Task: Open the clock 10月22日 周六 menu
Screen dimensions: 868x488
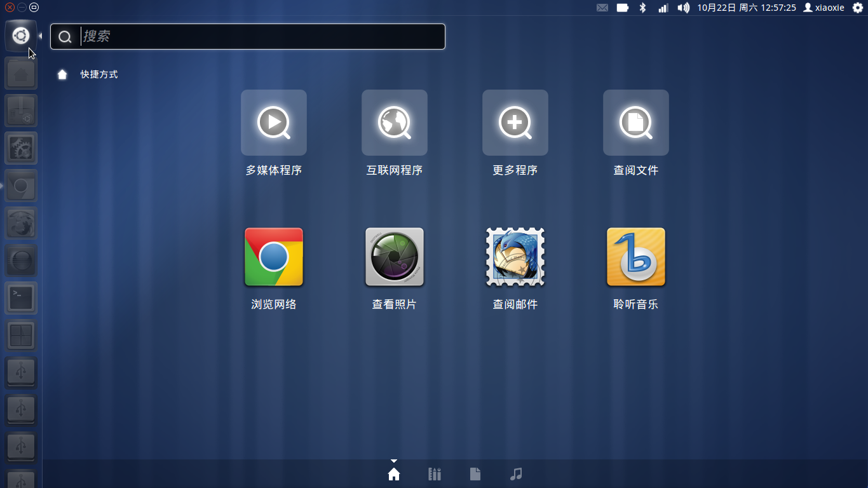Action: (747, 8)
